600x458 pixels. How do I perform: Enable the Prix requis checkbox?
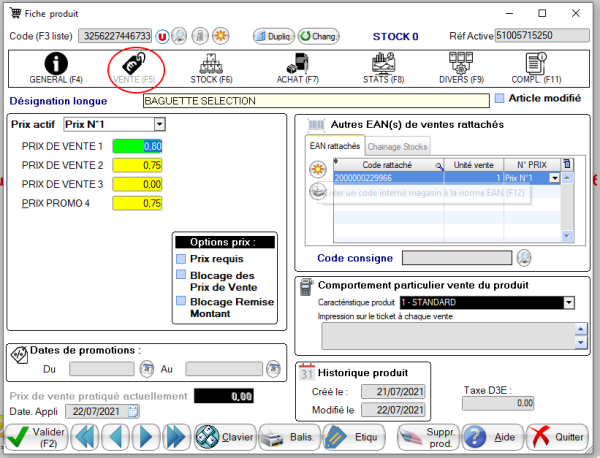(x=181, y=259)
